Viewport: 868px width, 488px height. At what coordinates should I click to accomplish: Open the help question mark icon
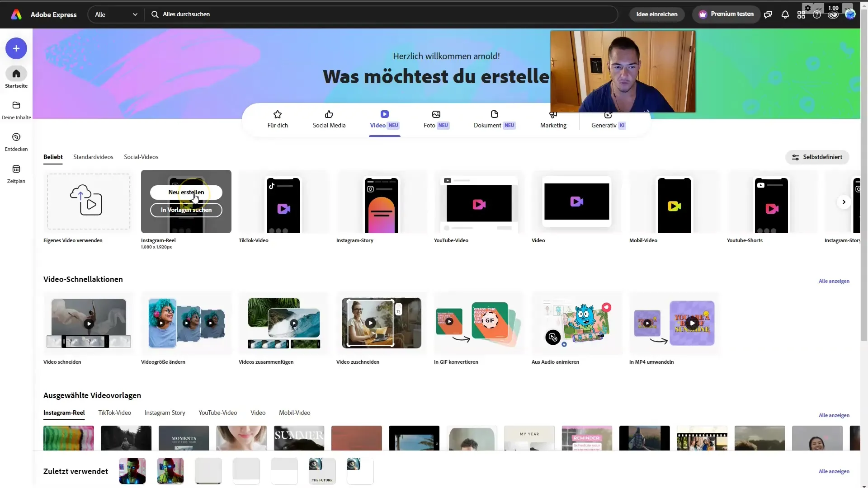click(x=817, y=15)
